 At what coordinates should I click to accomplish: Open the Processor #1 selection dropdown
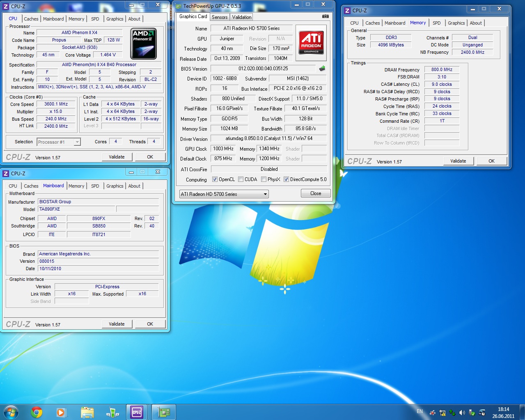click(x=59, y=142)
